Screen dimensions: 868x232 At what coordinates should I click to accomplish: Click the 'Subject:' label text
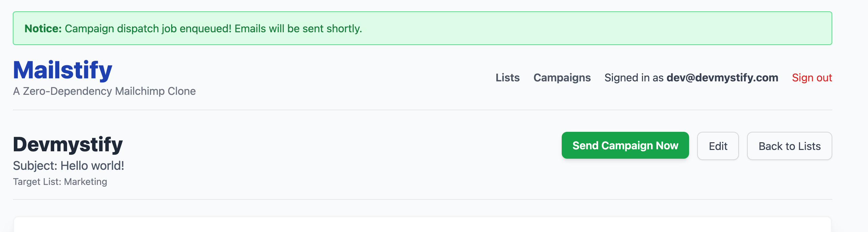[35, 166]
